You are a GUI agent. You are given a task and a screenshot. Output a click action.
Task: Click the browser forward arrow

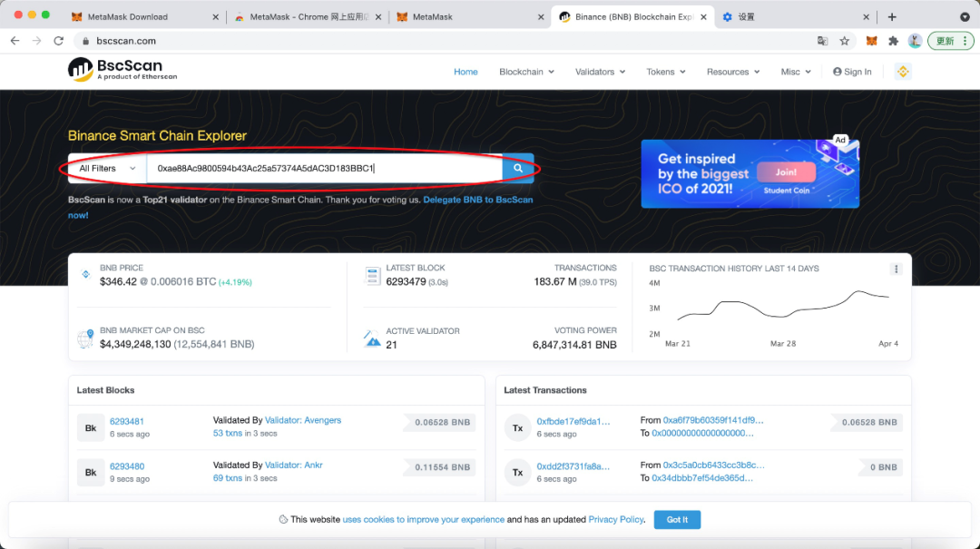pos(37,41)
